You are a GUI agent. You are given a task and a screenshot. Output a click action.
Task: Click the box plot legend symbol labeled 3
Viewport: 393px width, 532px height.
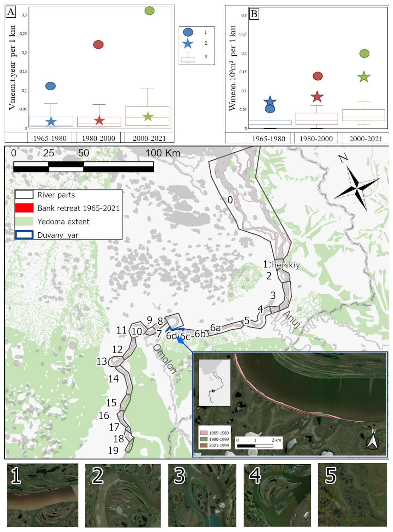coord(188,57)
